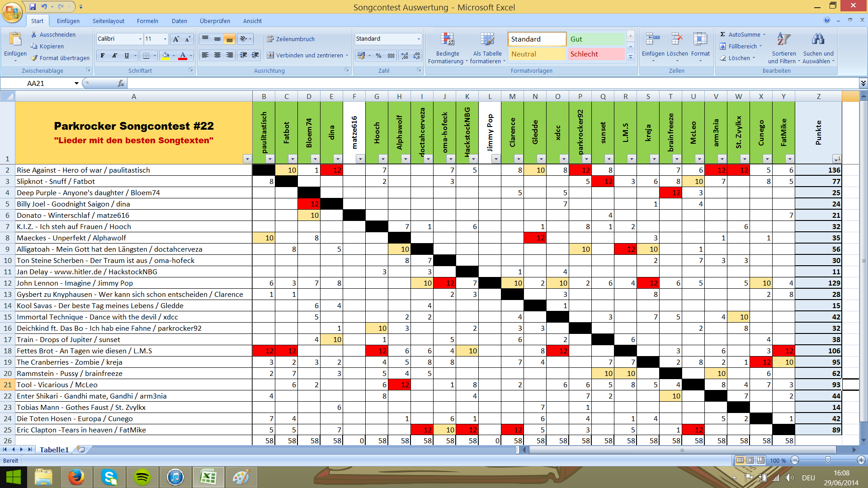Center text horizontally
Image resolution: width=868 pixels, height=488 pixels.
point(217,55)
